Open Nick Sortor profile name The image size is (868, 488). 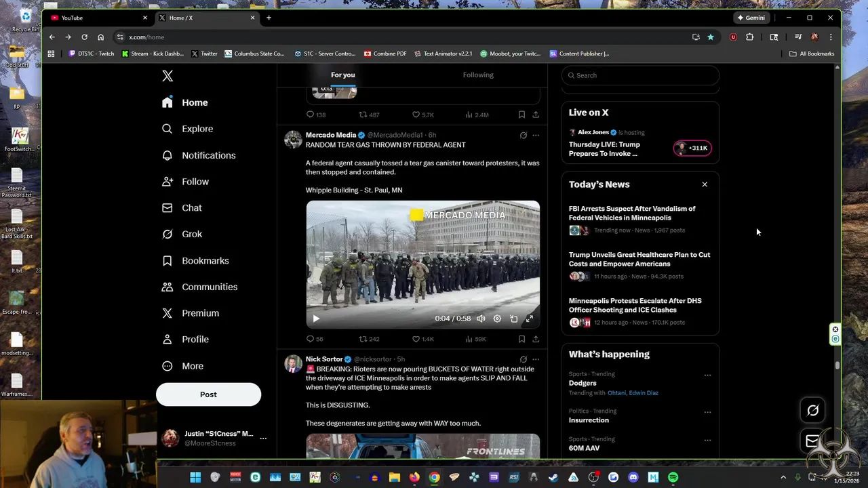point(324,359)
